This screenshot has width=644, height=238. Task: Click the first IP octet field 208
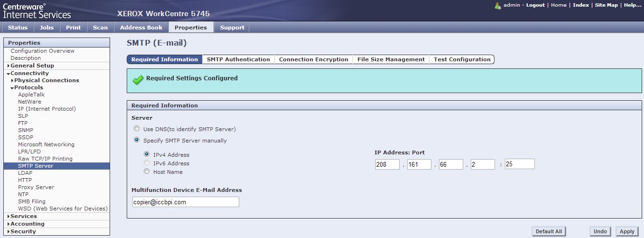pyautogui.click(x=387, y=164)
